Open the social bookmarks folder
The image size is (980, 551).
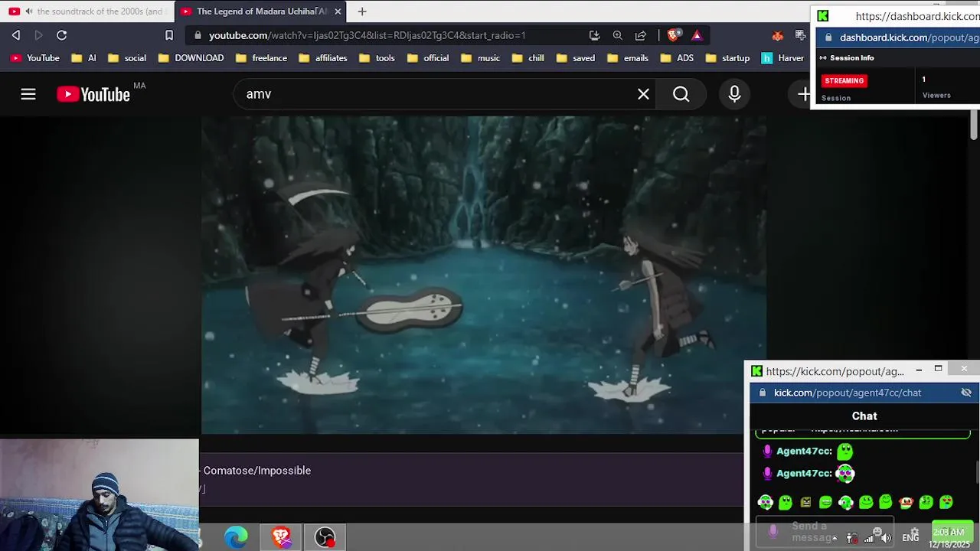(x=127, y=58)
